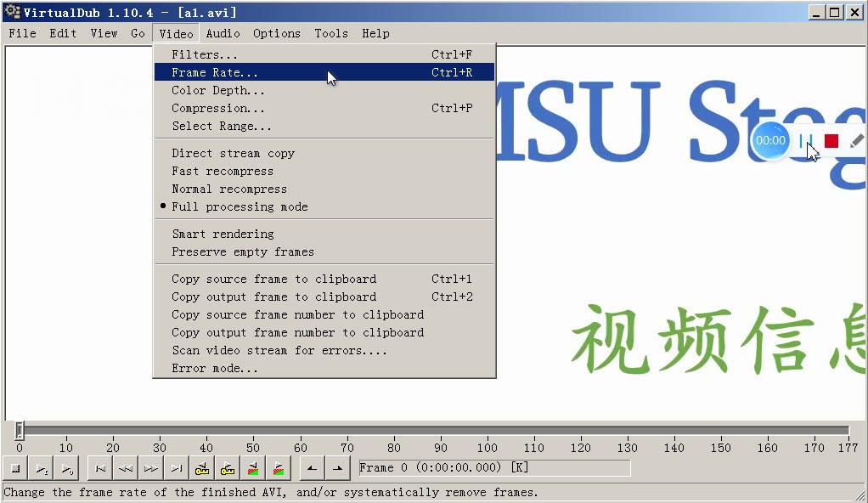Play the output video preview

(x=66, y=468)
